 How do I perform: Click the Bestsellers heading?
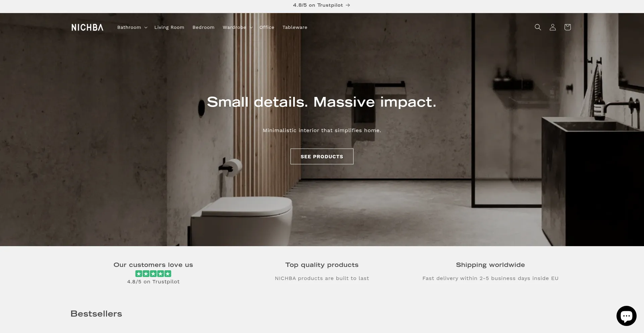96,314
